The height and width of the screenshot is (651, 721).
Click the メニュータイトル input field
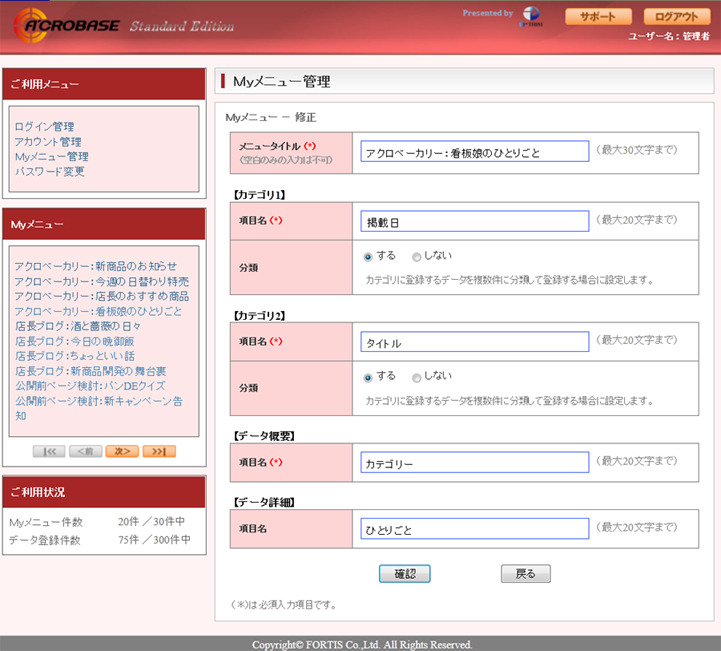[x=475, y=151]
